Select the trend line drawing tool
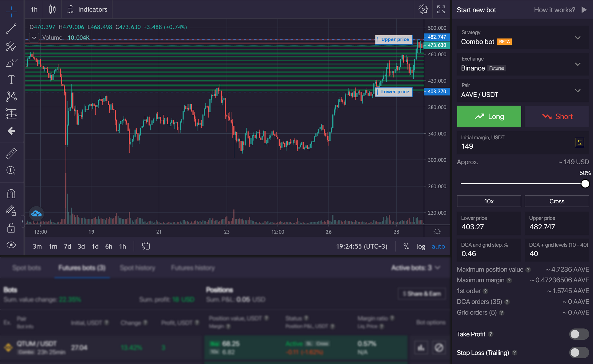The height and width of the screenshot is (364, 593). click(x=11, y=29)
